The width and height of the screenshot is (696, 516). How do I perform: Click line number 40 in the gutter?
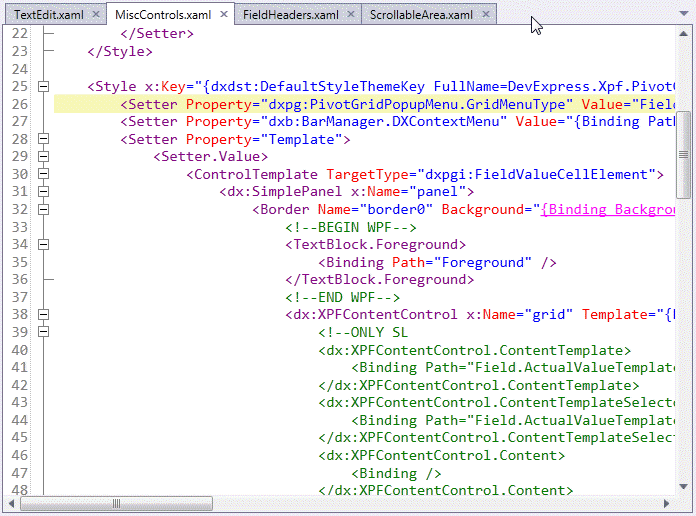(x=20, y=350)
